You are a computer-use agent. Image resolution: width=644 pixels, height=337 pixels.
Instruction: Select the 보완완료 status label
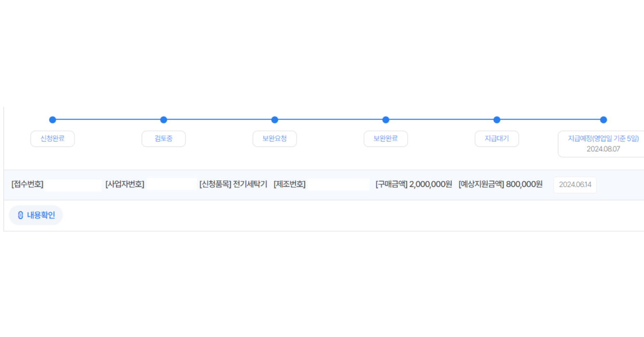[386, 138]
